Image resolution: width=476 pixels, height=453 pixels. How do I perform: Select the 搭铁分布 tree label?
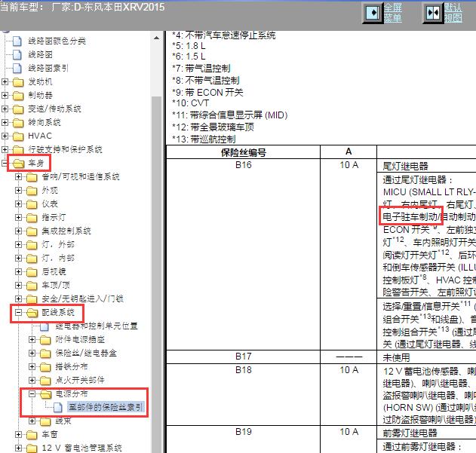coord(72,366)
